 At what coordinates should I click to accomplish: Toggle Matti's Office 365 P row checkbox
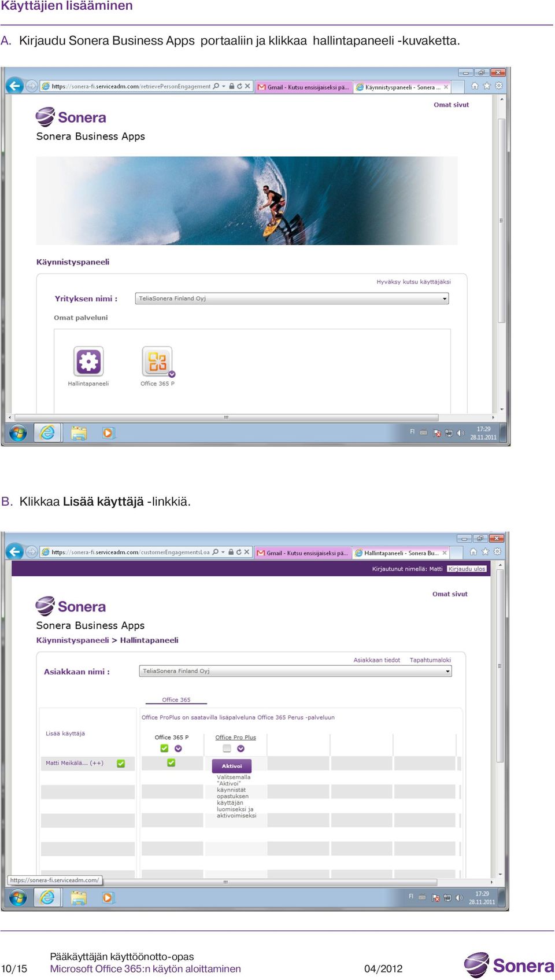[x=171, y=763]
